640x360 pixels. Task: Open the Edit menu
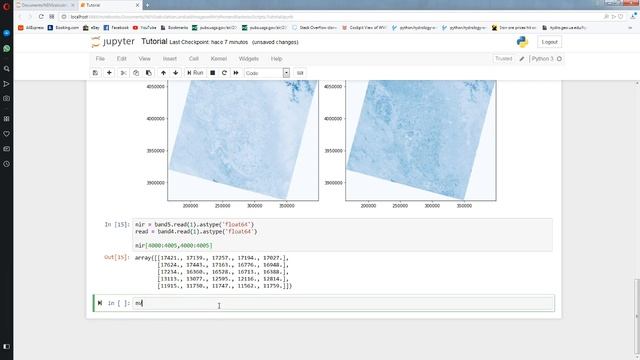[122, 59]
